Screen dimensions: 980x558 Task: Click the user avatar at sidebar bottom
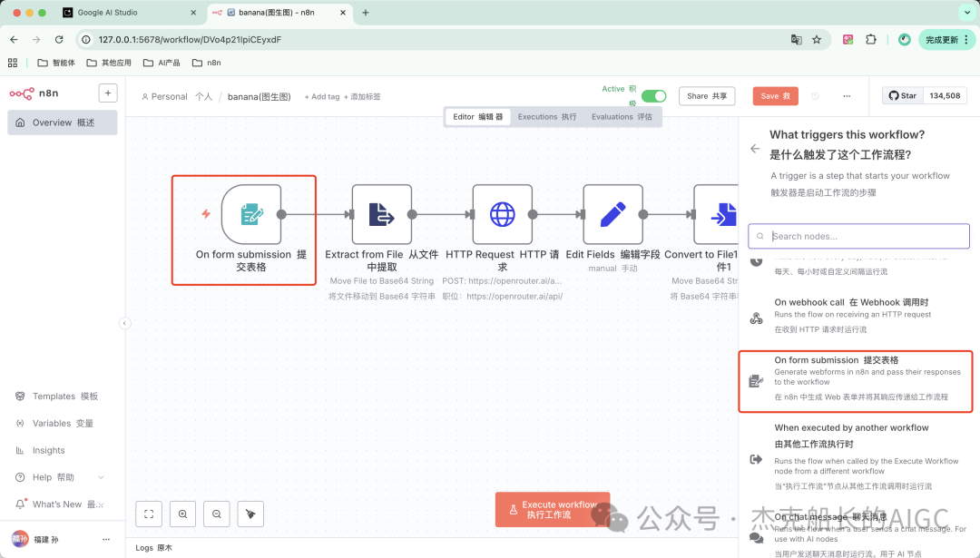pyautogui.click(x=20, y=539)
